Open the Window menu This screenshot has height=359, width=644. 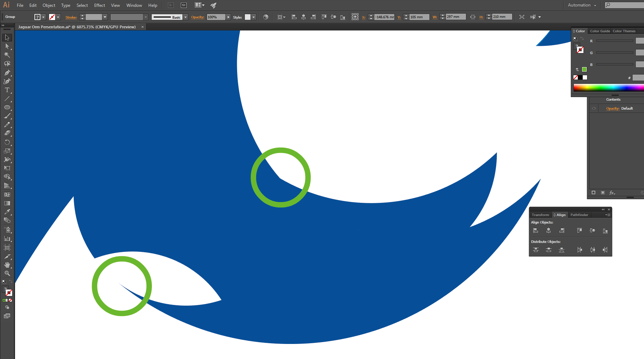(x=134, y=5)
